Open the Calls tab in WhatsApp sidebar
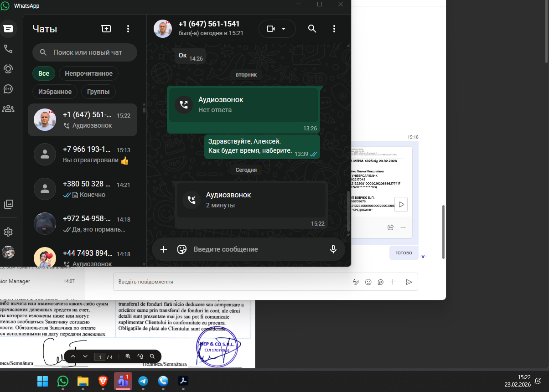Screen dimensions: 549x392 (x=8, y=49)
